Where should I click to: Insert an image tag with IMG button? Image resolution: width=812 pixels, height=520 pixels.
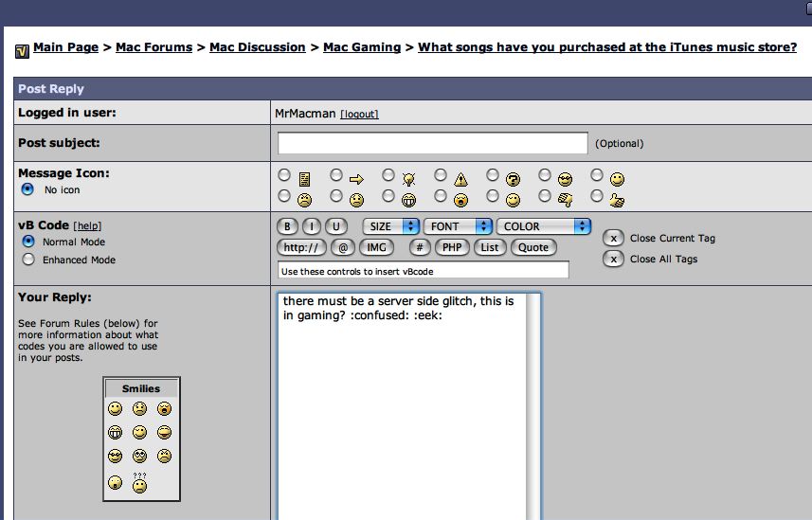(376, 247)
